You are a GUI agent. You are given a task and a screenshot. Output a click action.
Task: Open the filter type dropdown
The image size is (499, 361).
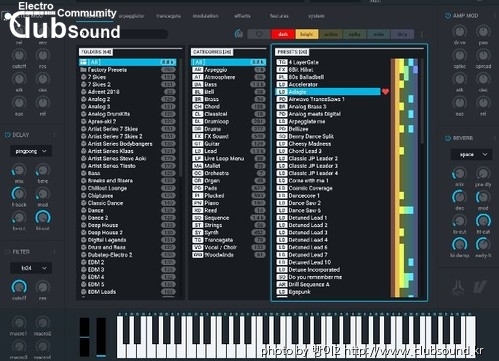[31, 268]
